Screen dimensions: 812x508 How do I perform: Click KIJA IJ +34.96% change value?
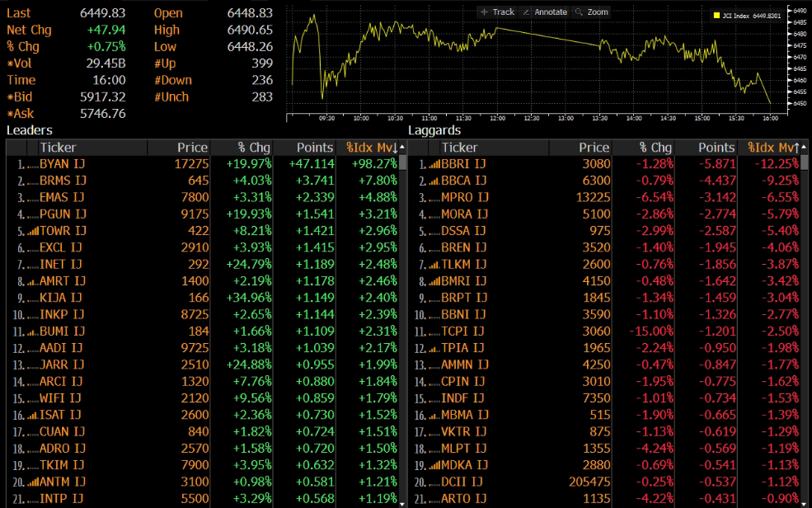pyautogui.click(x=249, y=298)
